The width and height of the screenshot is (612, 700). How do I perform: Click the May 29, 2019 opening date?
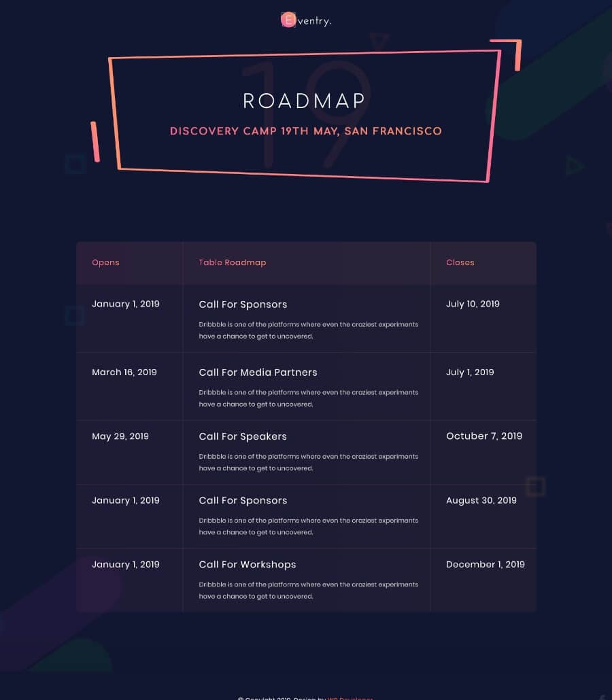point(120,436)
